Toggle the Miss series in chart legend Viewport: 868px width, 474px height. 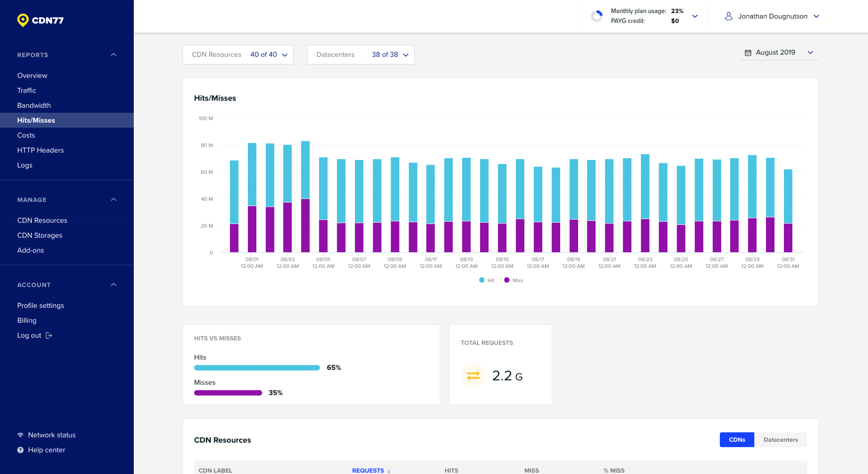pos(513,280)
